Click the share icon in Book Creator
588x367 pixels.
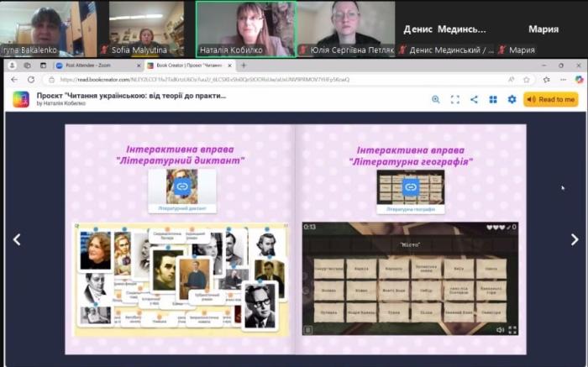point(474,99)
